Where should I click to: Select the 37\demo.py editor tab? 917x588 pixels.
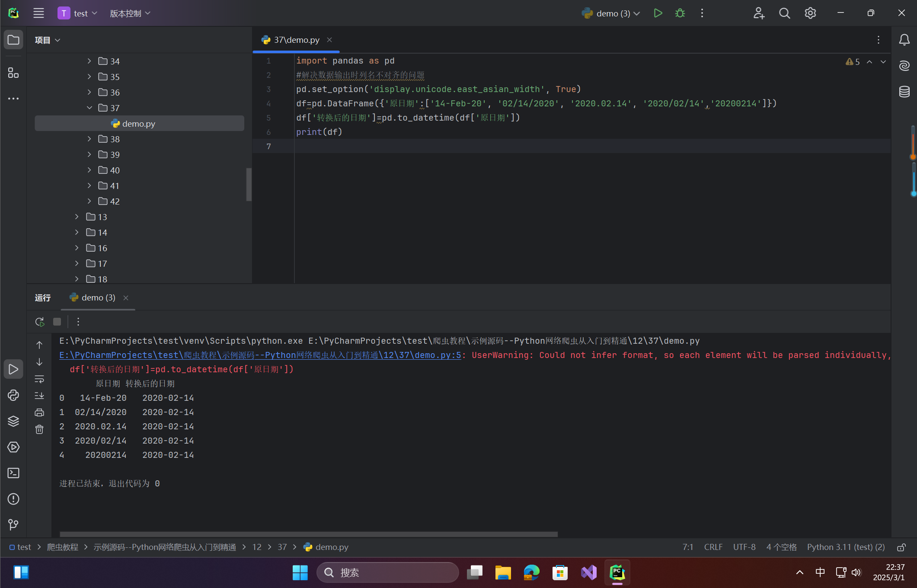pyautogui.click(x=296, y=40)
